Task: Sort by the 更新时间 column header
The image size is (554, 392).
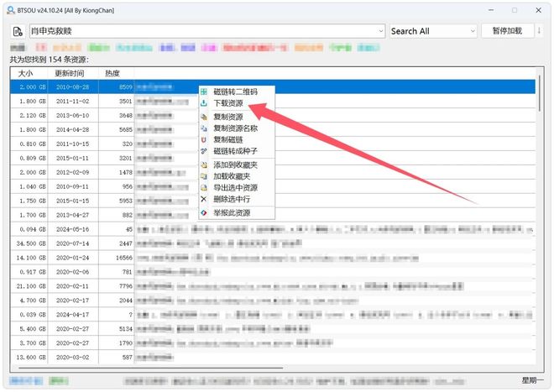Action: pos(71,73)
